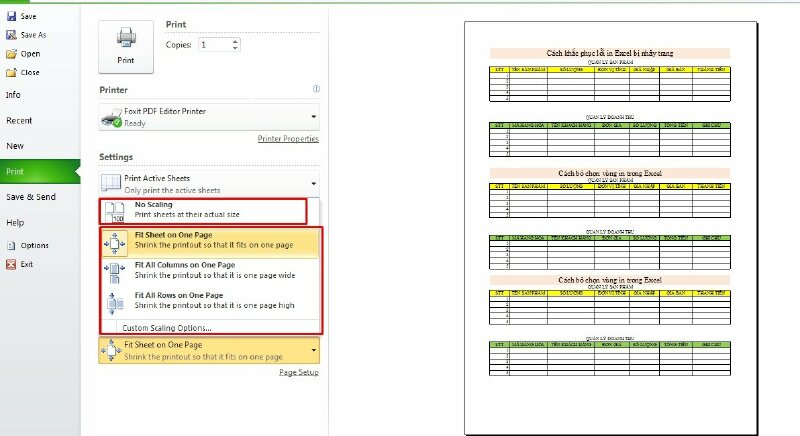Screen dimensions: 800x436
Task: Click first 'Cách bỏ chọn vùng in trong Excel' heading
Action: pyautogui.click(x=610, y=173)
